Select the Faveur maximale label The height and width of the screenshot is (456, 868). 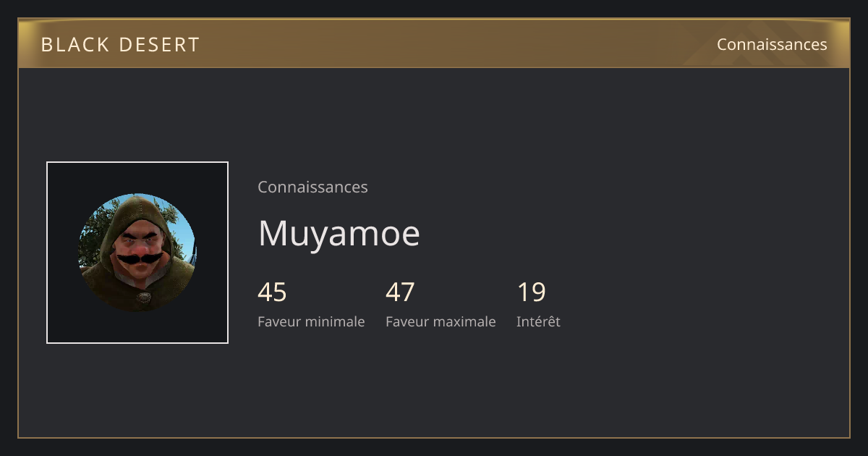click(441, 321)
